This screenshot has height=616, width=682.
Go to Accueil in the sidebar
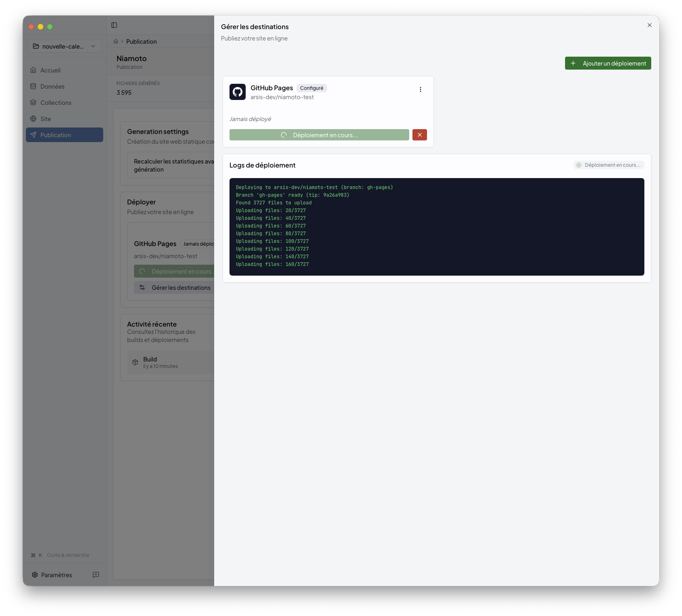(x=50, y=70)
